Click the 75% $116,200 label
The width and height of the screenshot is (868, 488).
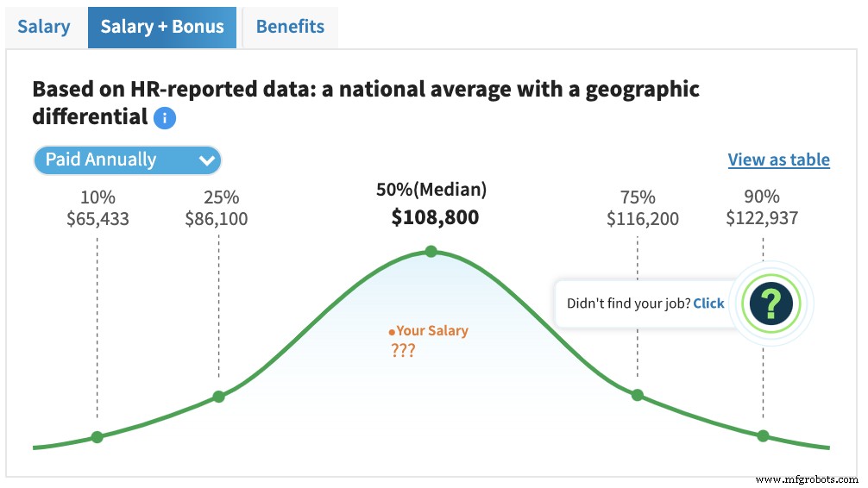[x=642, y=209]
